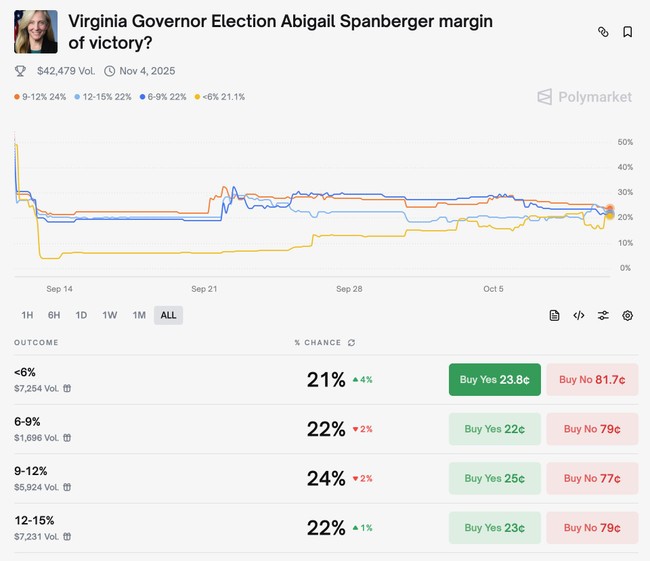Click the Polymarket logo link
The height and width of the screenshot is (561, 650).
click(584, 97)
